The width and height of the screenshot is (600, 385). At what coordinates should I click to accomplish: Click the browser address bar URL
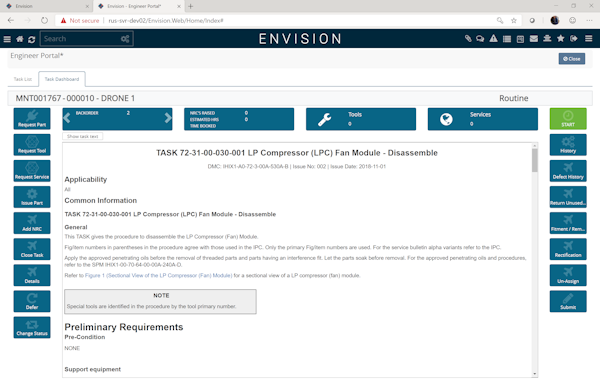pos(166,21)
